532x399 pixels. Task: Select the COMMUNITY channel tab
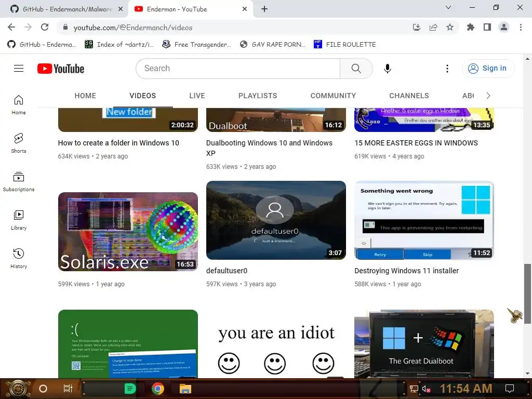pos(333,96)
